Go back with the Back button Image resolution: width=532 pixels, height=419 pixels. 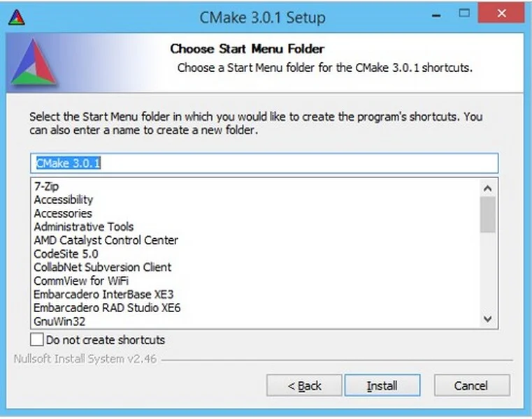tap(304, 385)
